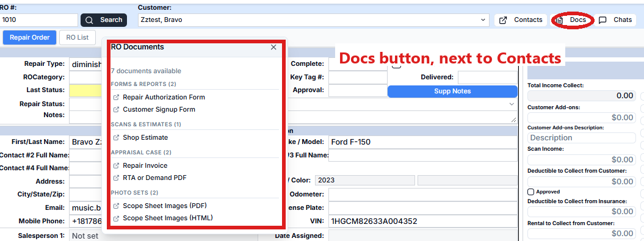The image size is (644, 241).
Task: Click the Key Tag # field
Action: [358, 77]
